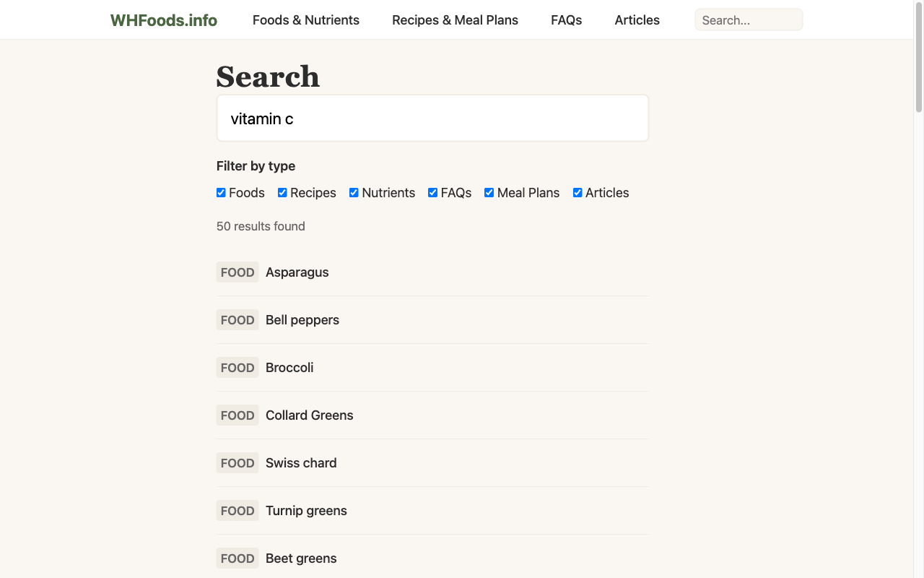This screenshot has width=924, height=578.
Task: Disable the Recipes filter checkbox
Action: 282,192
